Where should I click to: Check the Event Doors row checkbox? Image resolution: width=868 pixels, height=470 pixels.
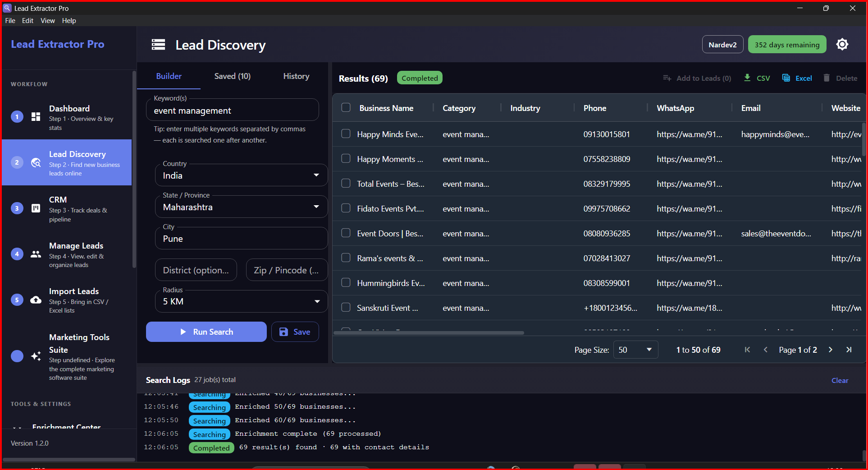point(346,233)
